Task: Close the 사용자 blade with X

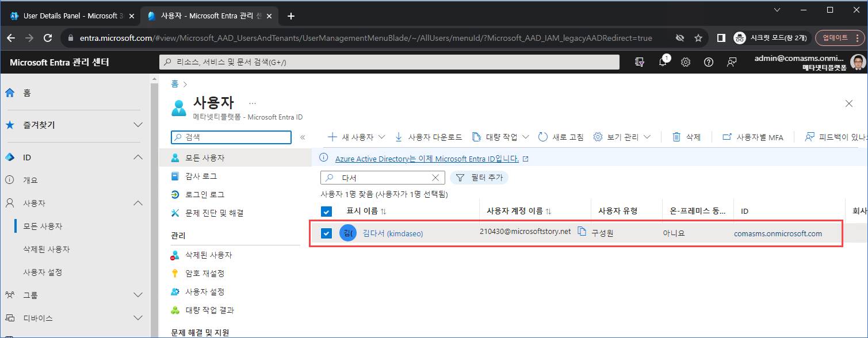Action: (849, 103)
